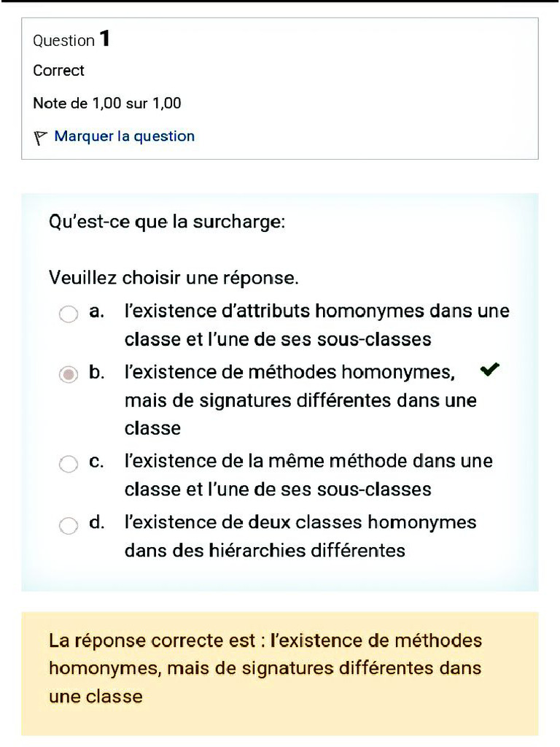Select the radio button for answer b

68,375
